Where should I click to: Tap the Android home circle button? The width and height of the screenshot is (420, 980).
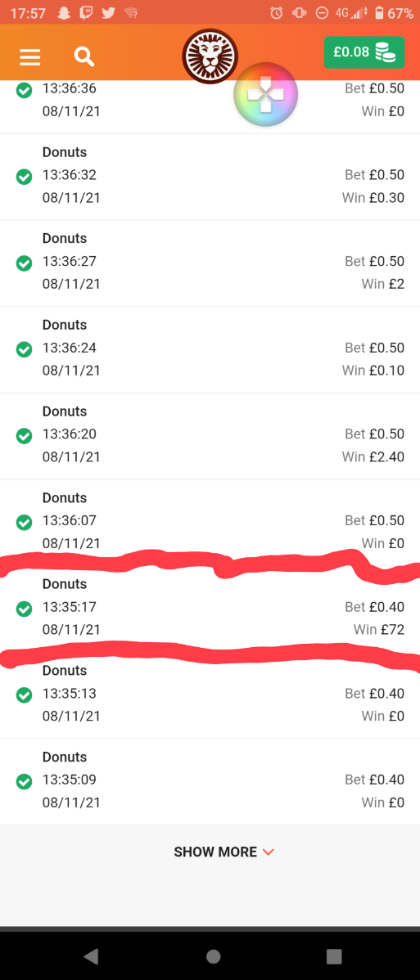click(213, 956)
